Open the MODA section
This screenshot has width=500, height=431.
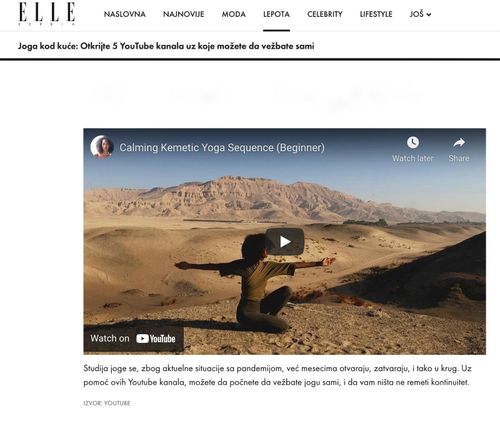[234, 14]
